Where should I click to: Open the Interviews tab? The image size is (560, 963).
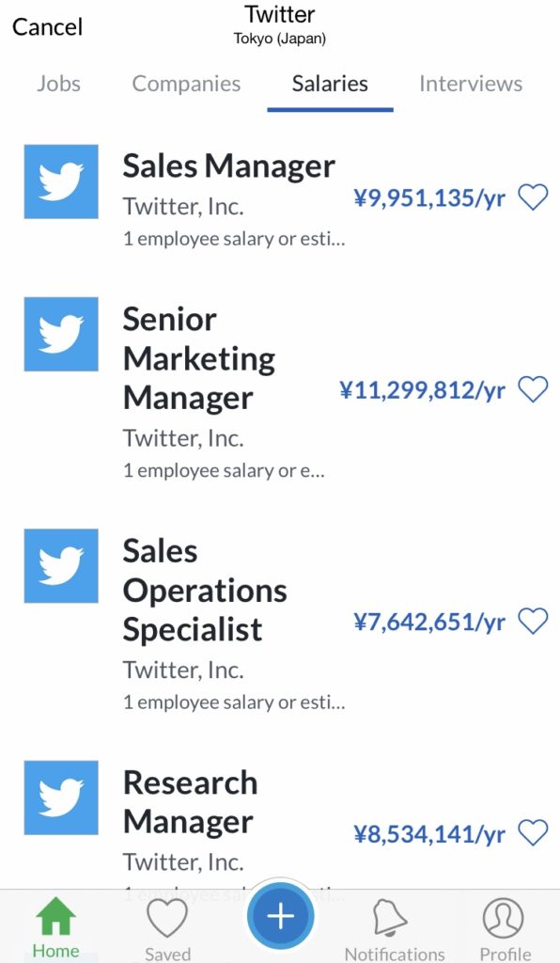(x=471, y=84)
